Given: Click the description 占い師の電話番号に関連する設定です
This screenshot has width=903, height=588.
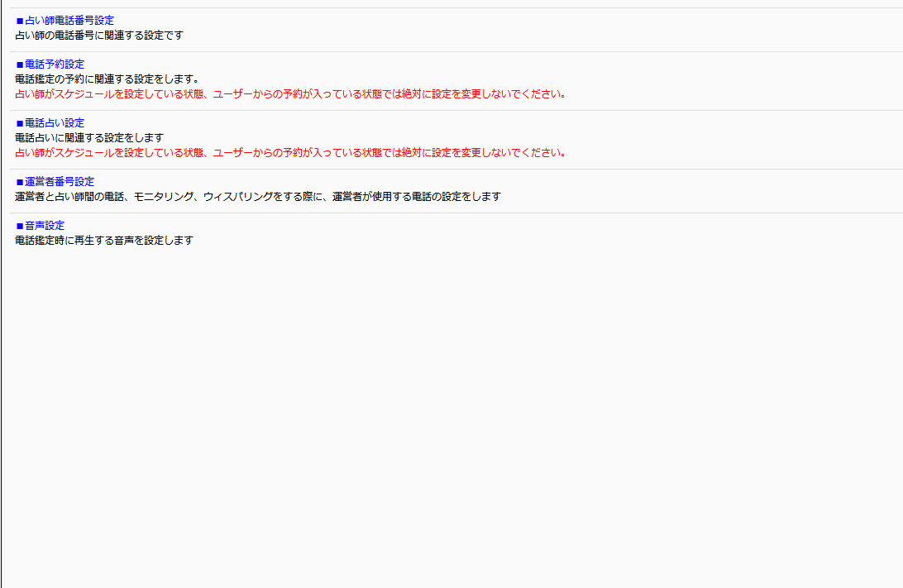Looking at the screenshot, I should (x=98, y=35).
